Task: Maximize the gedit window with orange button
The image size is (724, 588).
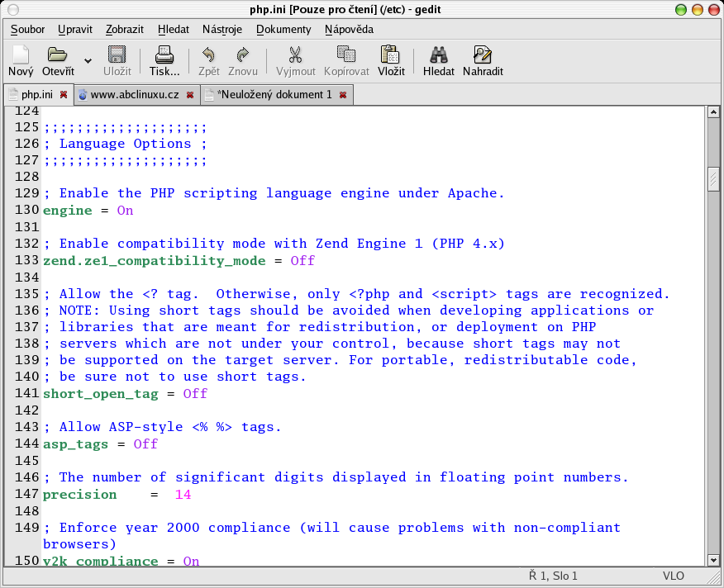Action: (698, 10)
